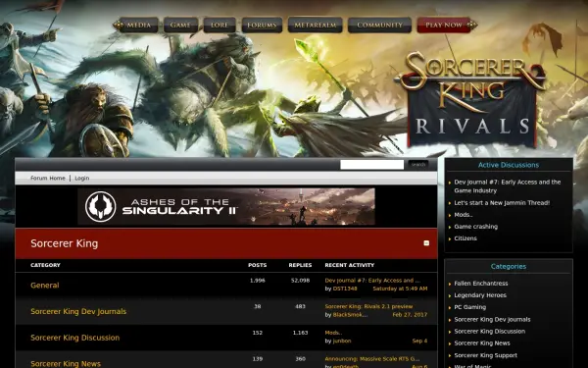Open Citizens discussion
588x368 pixels.
tap(465, 238)
